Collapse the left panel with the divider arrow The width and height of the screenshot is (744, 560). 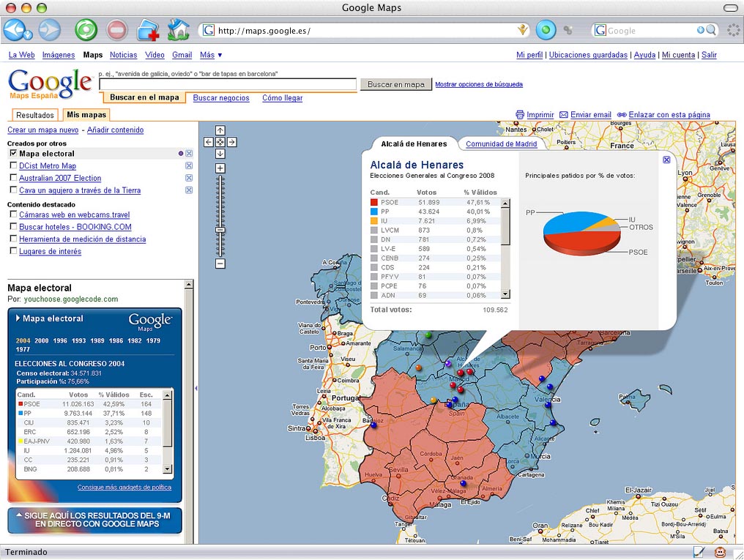point(196,389)
